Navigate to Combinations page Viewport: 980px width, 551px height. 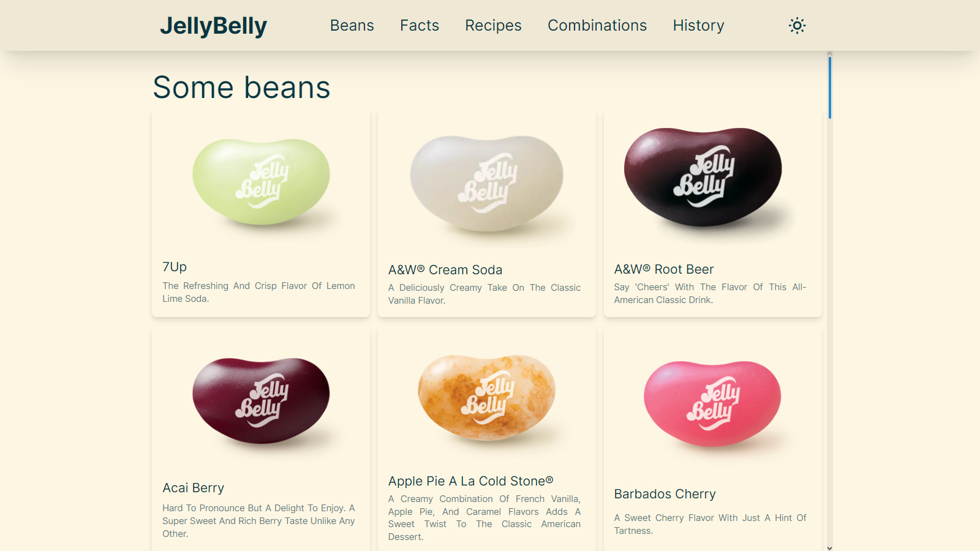[x=597, y=26]
